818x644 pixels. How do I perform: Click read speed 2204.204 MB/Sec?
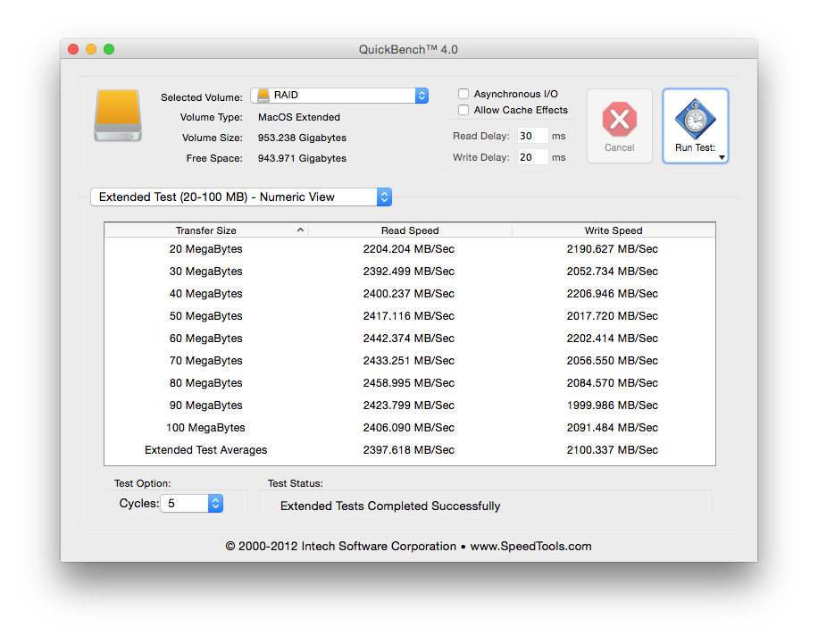[408, 249]
